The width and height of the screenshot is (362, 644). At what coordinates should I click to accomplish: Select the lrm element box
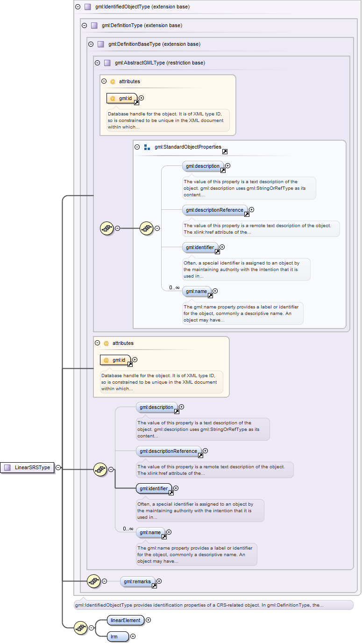coord(118,636)
